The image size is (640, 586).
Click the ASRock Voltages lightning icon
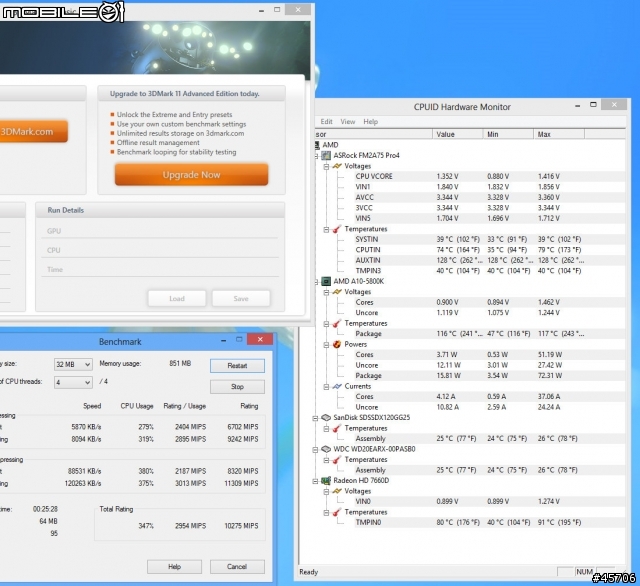pyautogui.click(x=337, y=166)
